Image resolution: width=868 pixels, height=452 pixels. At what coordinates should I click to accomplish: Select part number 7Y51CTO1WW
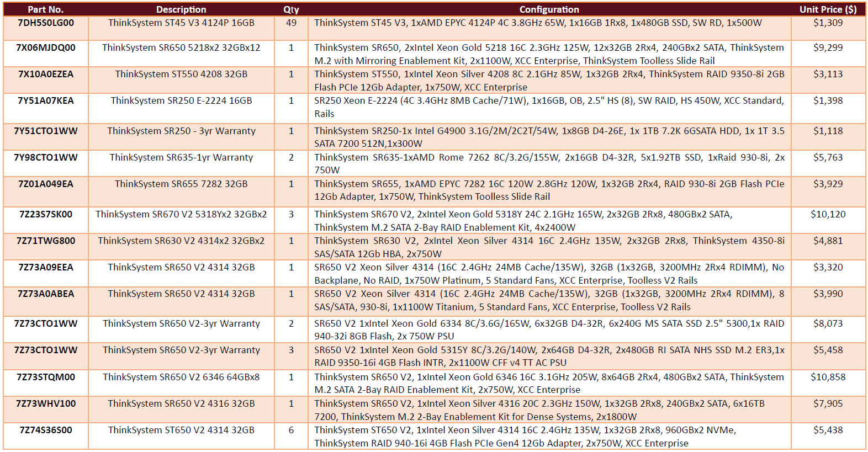pos(46,131)
